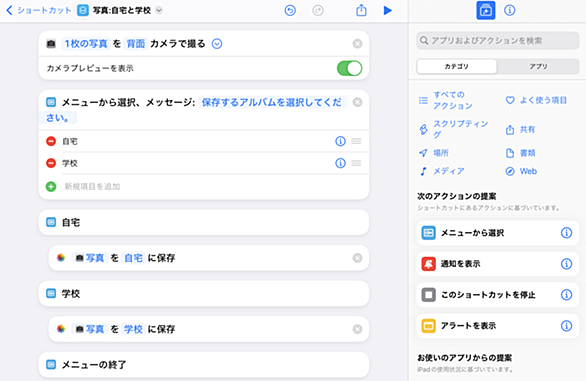This screenshot has height=381, width=586.
Task: Undo the last edit
Action: click(290, 10)
